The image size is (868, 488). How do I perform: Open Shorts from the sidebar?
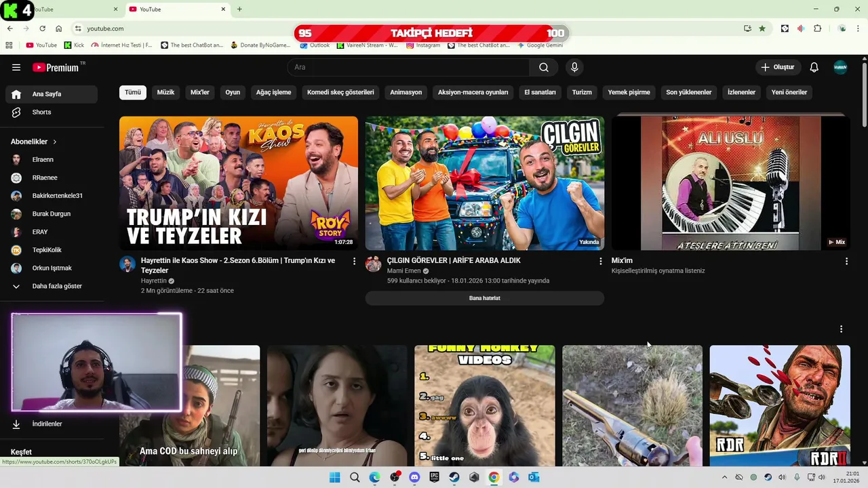coord(52,112)
